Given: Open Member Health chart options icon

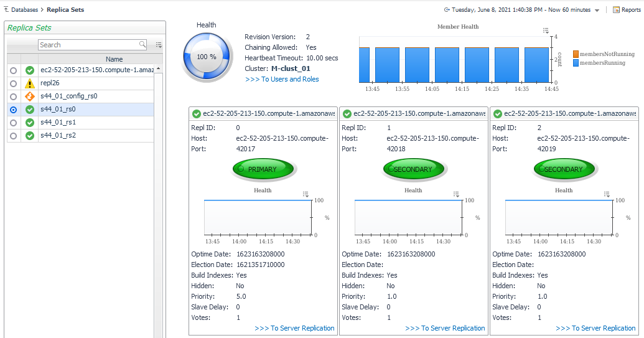Looking at the screenshot, I should (546, 31).
